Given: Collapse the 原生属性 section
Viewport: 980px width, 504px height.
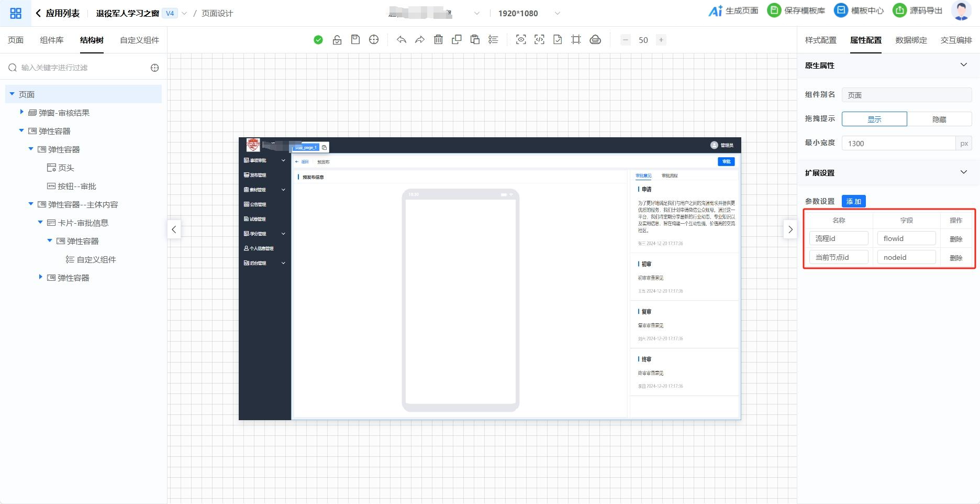Looking at the screenshot, I should tap(963, 65).
